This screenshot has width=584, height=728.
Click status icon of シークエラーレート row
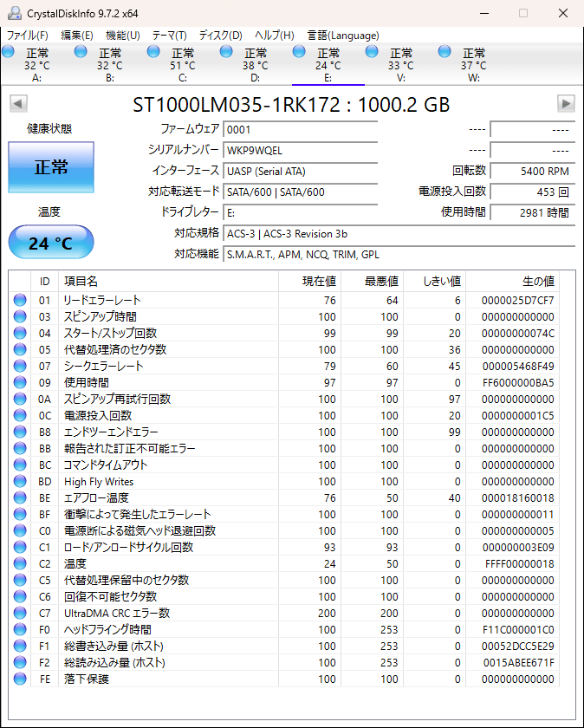[20, 367]
